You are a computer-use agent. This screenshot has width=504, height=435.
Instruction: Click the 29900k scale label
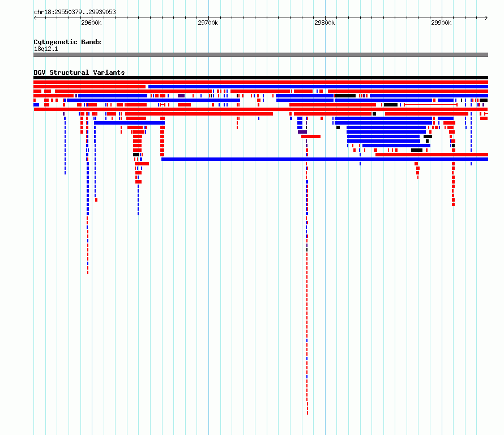[441, 23]
